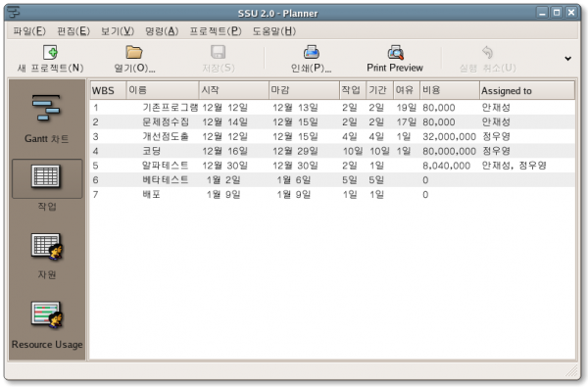588x387 pixels.
Task: Click cost value 80,000,000
Action: tap(449, 151)
